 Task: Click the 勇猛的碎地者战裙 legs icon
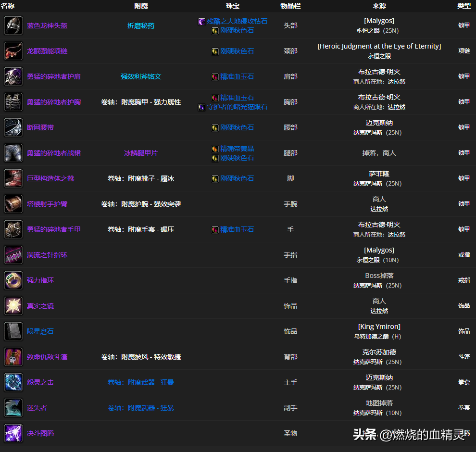[x=13, y=153]
